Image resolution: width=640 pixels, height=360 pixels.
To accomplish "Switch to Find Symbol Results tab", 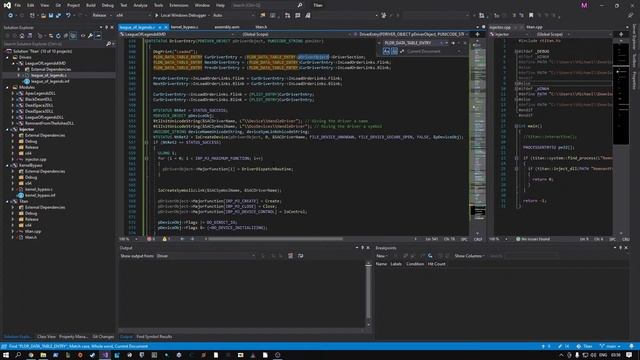I will click(x=154, y=337).
